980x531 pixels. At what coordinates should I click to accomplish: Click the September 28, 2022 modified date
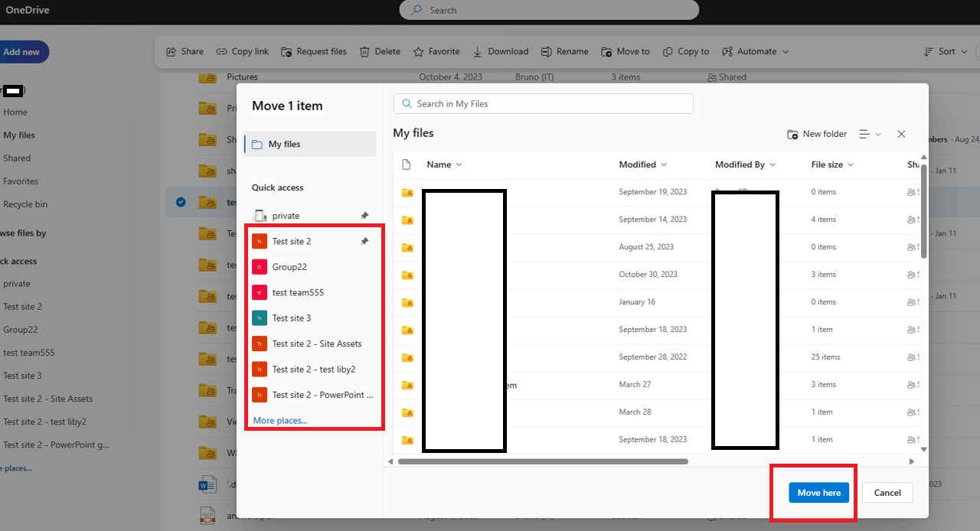click(x=653, y=357)
